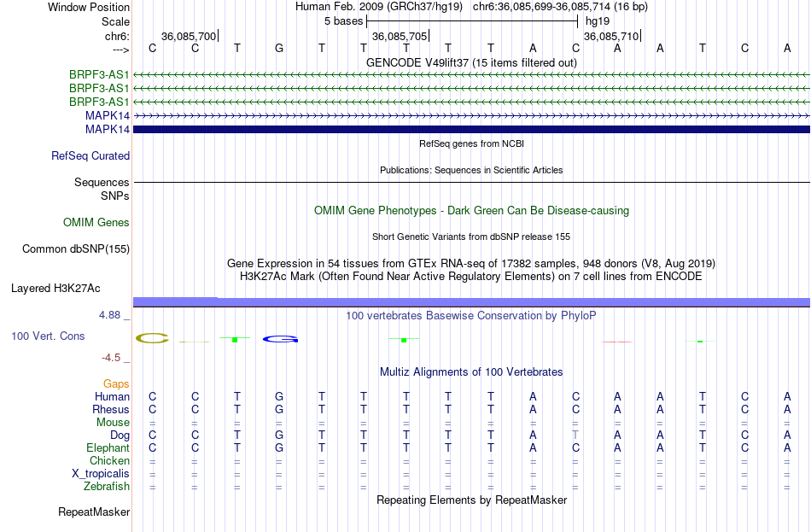
Task: Click '100 vertebrates Basewise Conservation by PhyloP' title
Action: 471,316
